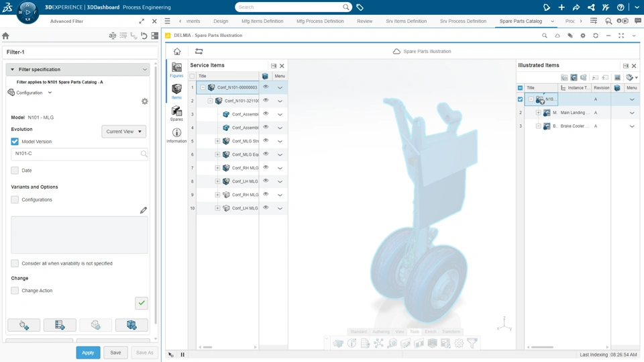The height and width of the screenshot is (362, 644).
Task: Switch to the Mfg Process Definition tab
Action: [x=320, y=21]
